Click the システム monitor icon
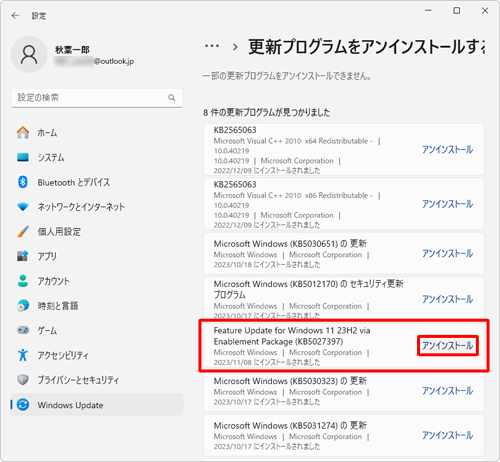 click(x=23, y=157)
